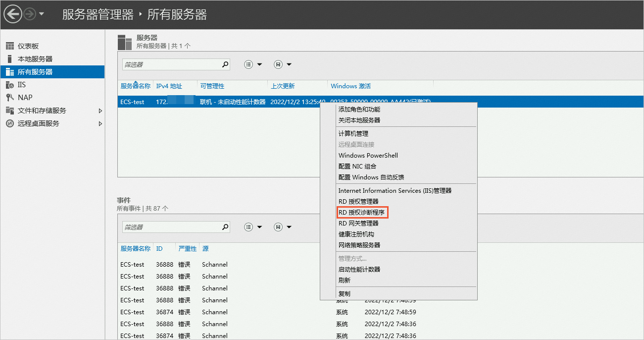Choose 添加角色和功能 in context menu
Screen dimensions: 644x340
point(359,110)
